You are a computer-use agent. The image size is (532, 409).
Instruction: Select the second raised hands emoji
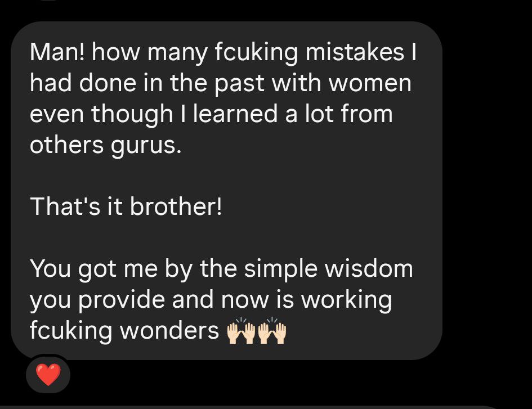pyautogui.click(x=272, y=331)
